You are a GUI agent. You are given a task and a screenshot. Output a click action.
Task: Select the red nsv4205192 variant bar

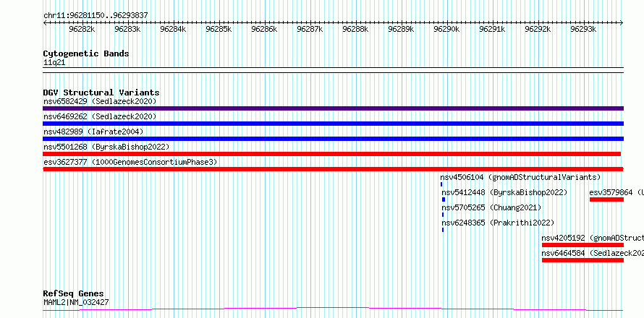(x=582, y=245)
